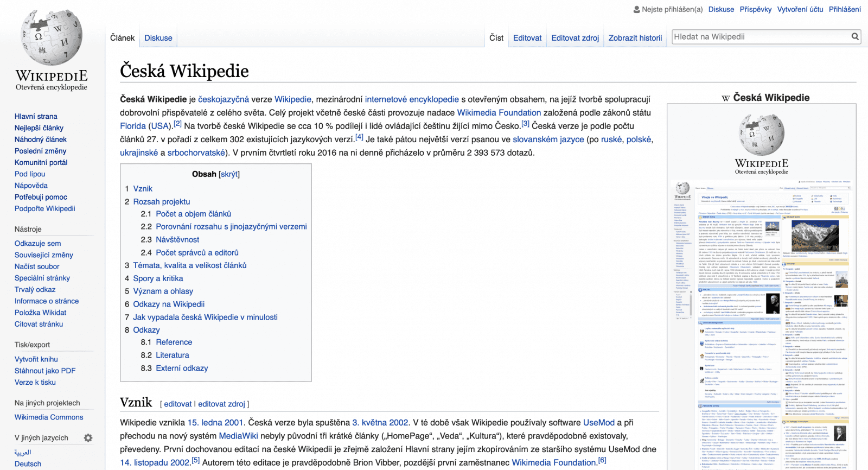Jump to 4 Spory a kritika

[x=158, y=278]
